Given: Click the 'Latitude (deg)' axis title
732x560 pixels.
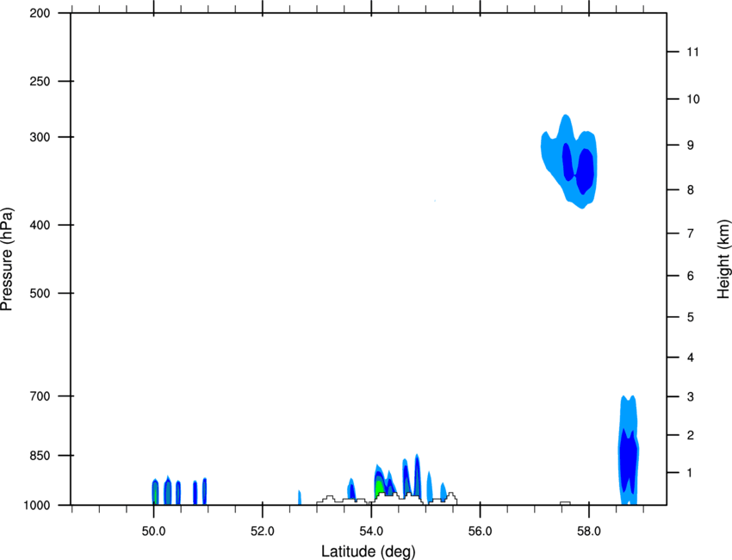Looking at the screenshot, I should coord(368,551).
